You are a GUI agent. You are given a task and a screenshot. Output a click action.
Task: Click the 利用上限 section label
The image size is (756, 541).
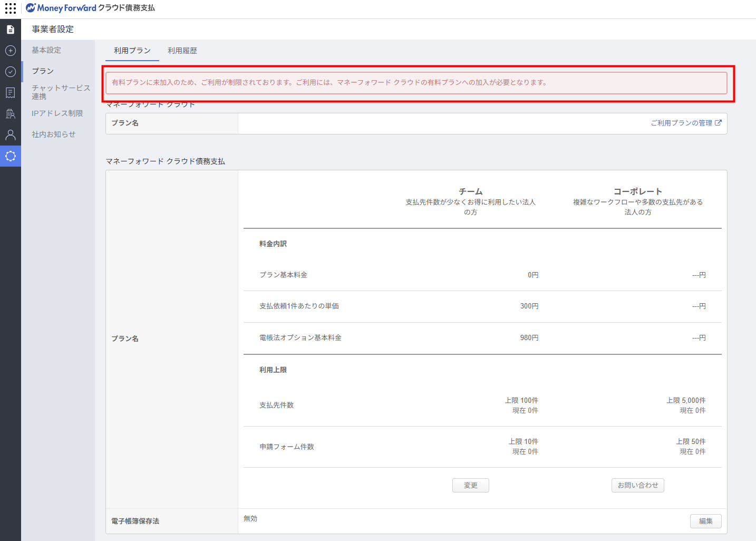(273, 370)
